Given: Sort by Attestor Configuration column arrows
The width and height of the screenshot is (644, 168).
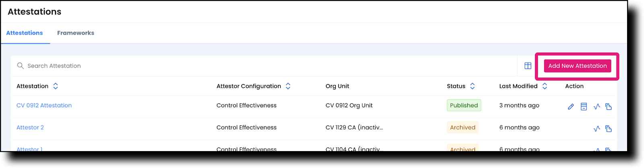Looking at the screenshot, I should coord(288,86).
